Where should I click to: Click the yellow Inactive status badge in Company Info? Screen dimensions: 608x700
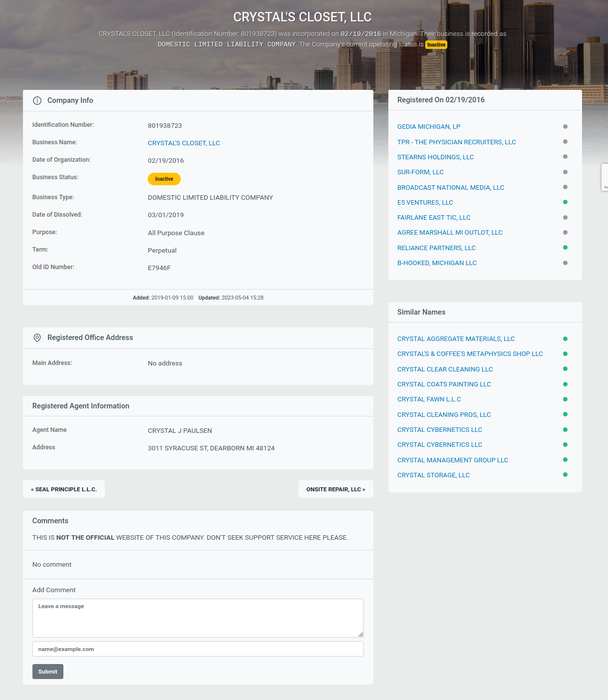tap(164, 179)
